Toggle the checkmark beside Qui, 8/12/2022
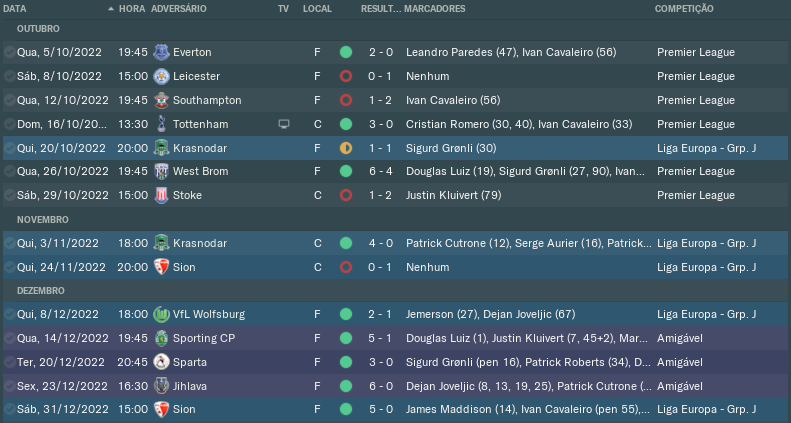 pyautogui.click(x=9, y=314)
